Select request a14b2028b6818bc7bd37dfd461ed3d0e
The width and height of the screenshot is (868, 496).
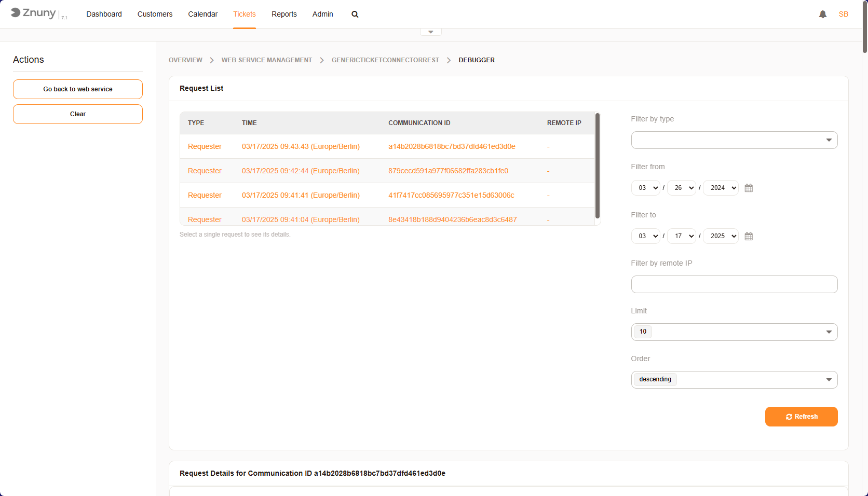[x=451, y=146]
